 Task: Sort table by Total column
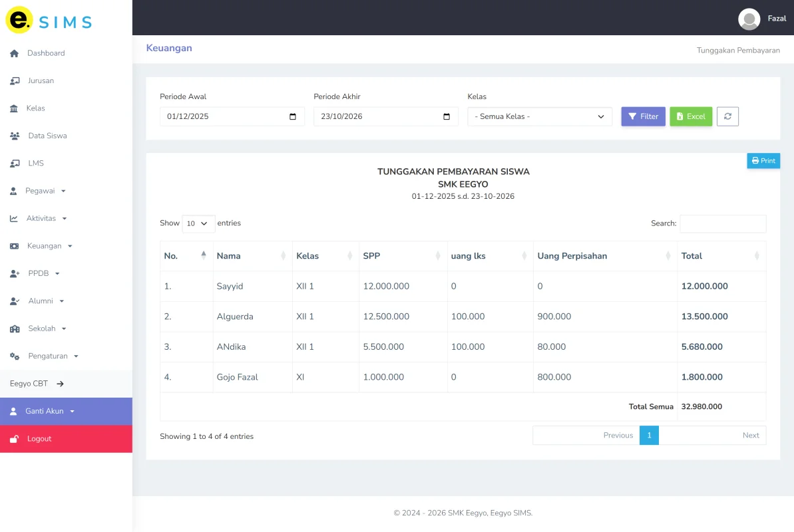(721, 256)
